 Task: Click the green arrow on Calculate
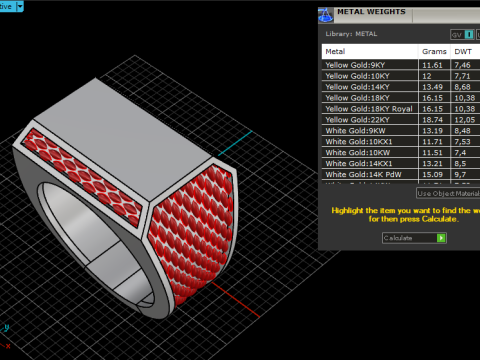(441, 238)
